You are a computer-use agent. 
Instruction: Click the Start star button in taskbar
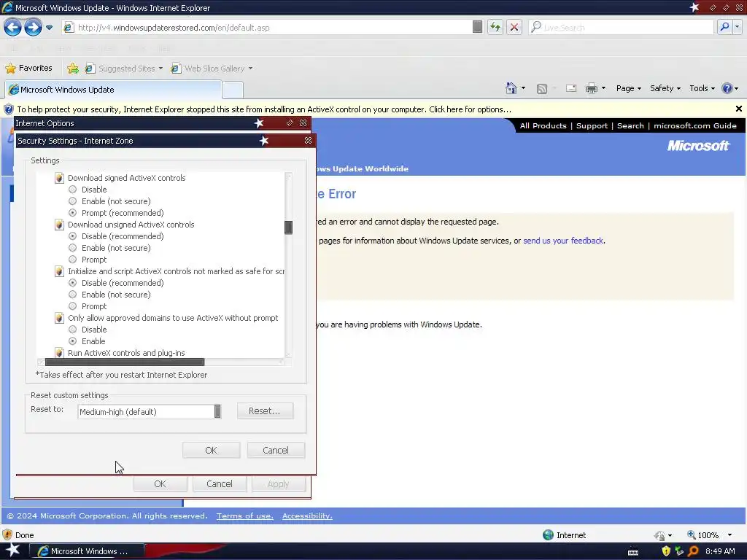(13, 551)
